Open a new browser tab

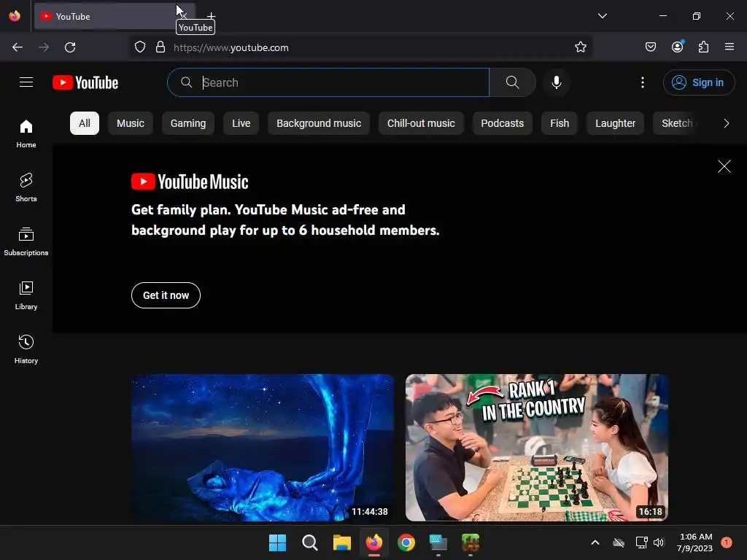pyautogui.click(x=211, y=16)
